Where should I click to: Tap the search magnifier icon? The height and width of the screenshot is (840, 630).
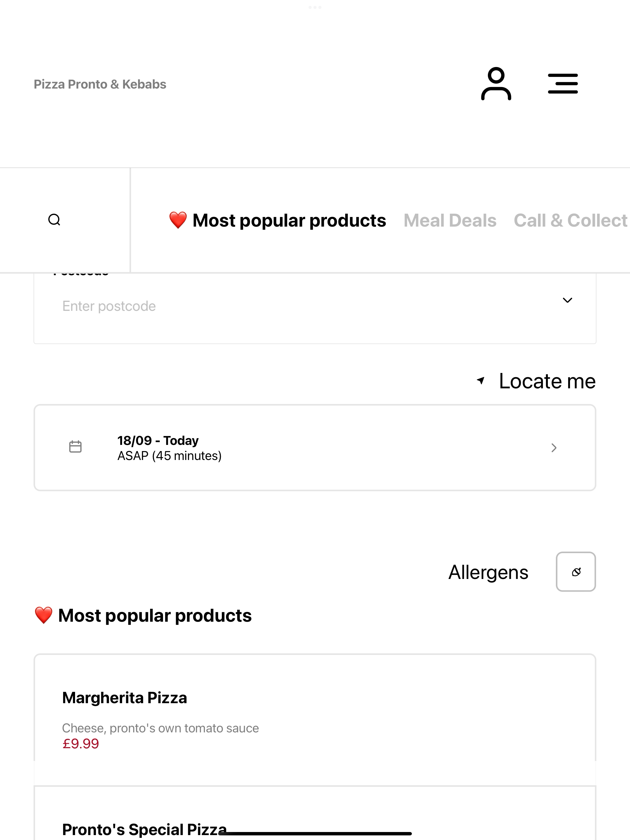pyautogui.click(x=54, y=220)
